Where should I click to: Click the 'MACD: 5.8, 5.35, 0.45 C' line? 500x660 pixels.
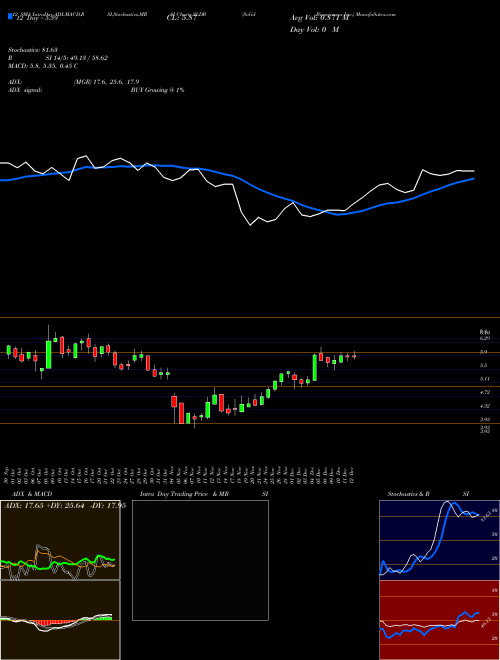click(43, 66)
